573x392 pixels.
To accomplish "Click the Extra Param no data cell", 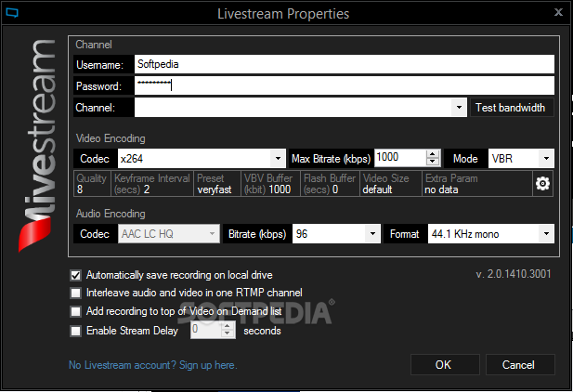I will (477, 184).
